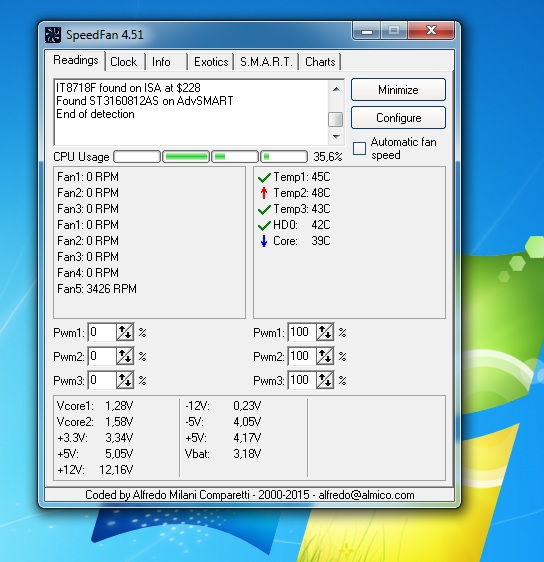The height and width of the screenshot is (562, 544).
Task: Click the red up arrow next to Temp2
Action: (264, 193)
